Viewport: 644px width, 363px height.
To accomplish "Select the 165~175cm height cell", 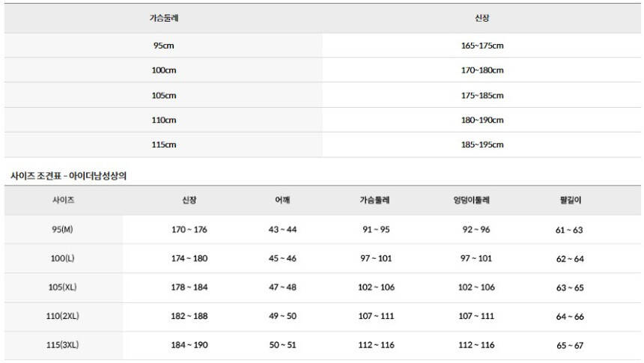I will click(482, 46).
